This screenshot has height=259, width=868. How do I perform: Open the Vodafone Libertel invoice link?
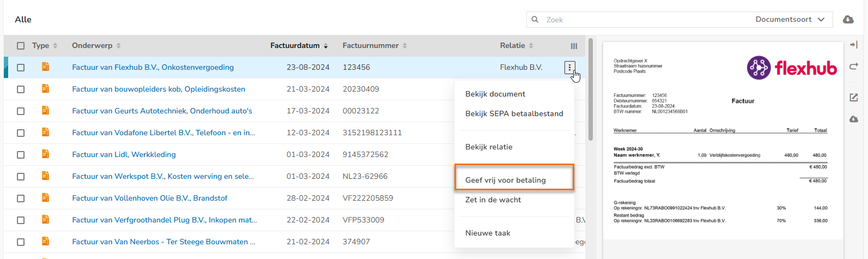[163, 132]
